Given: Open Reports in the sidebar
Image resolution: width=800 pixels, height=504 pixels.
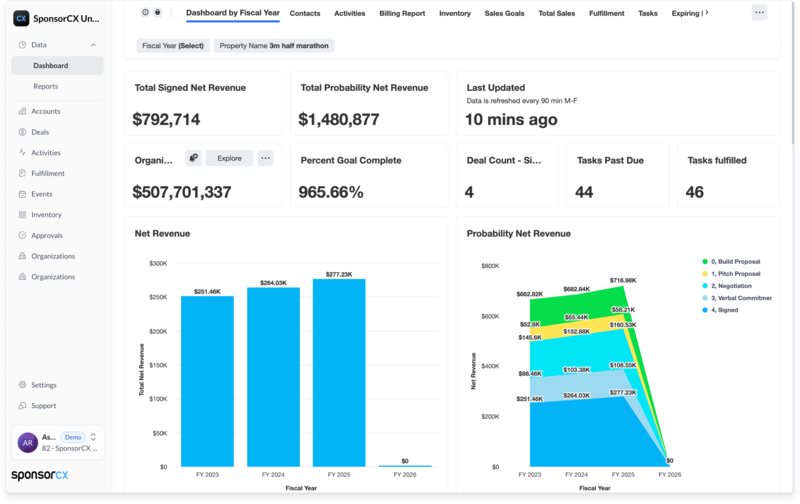Looking at the screenshot, I should (x=45, y=86).
